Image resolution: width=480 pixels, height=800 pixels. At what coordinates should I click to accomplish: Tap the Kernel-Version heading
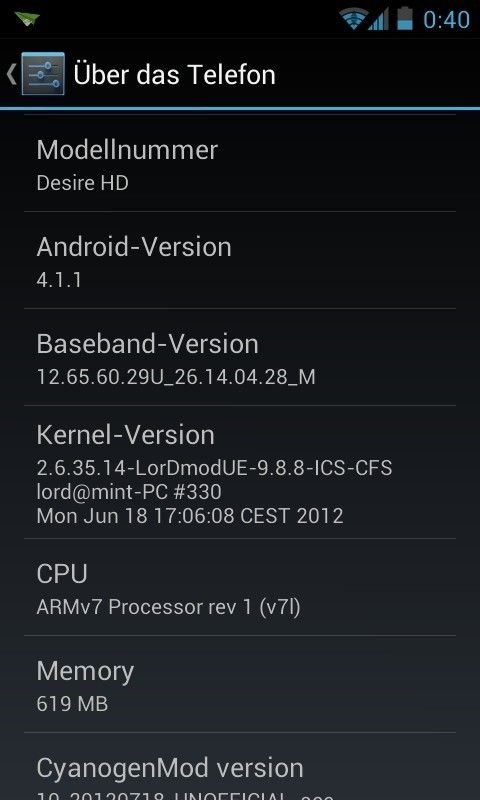pyautogui.click(x=125, y=435)
